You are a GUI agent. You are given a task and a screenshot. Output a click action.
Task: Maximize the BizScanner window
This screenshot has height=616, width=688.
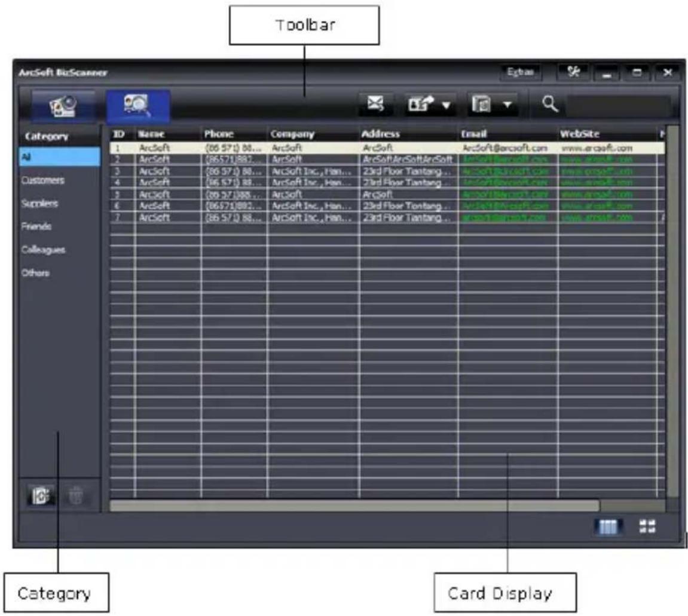pos(637,73)
